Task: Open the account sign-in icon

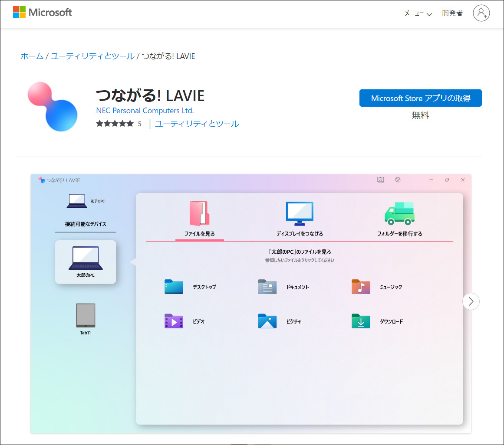Action: click(481, 13)
